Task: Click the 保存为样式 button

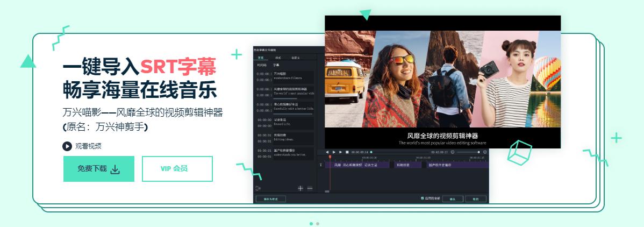Action: 270,199
